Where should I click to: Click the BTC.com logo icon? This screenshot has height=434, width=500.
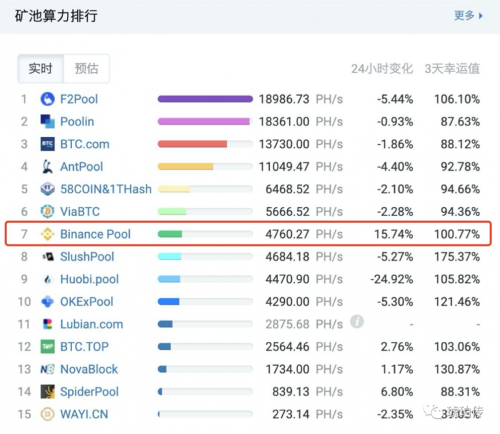[x=47, y=144]
